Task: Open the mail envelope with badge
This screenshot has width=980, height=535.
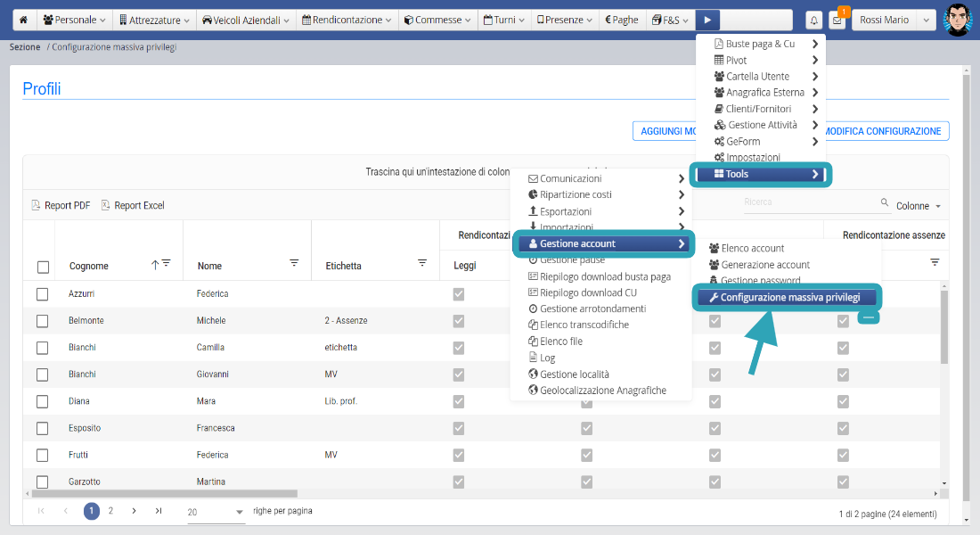Action: [837, 21]
